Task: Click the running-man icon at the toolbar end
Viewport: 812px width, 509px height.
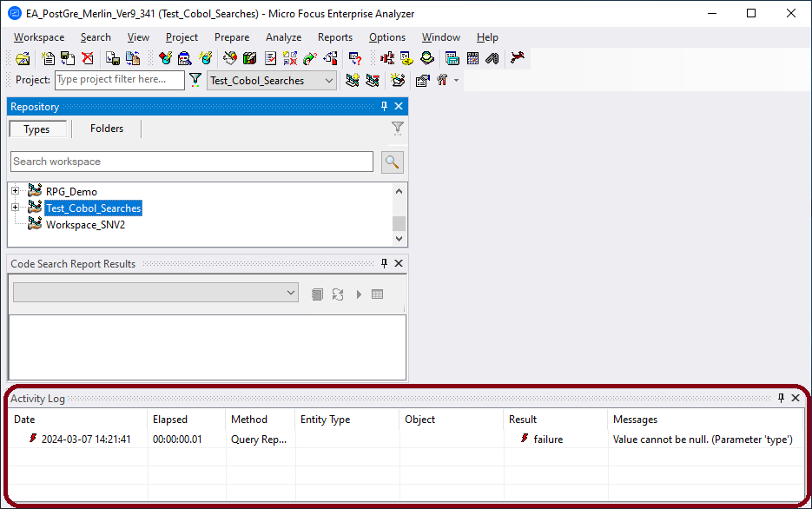Action: [x=518, y=58]
